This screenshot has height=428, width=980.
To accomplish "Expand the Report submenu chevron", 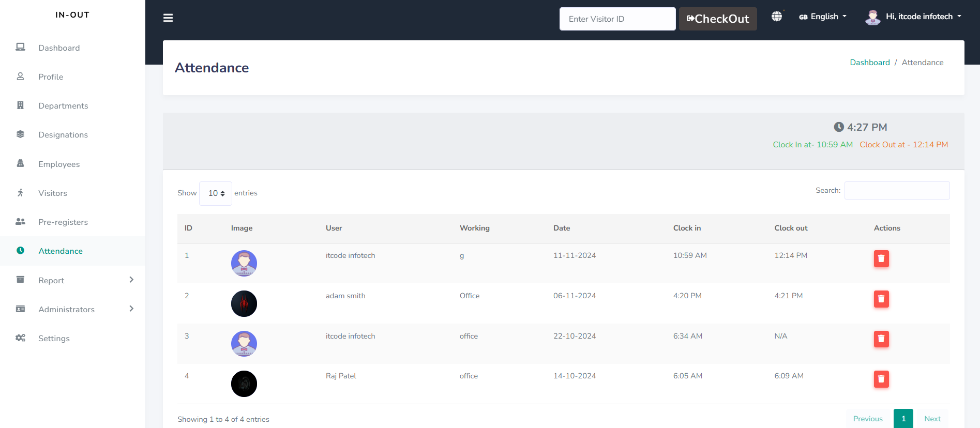I will (131, 280).
